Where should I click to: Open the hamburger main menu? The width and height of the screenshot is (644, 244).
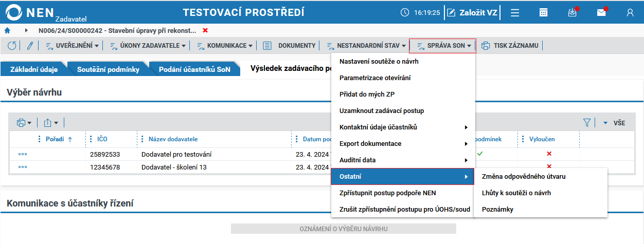point(514,13)
